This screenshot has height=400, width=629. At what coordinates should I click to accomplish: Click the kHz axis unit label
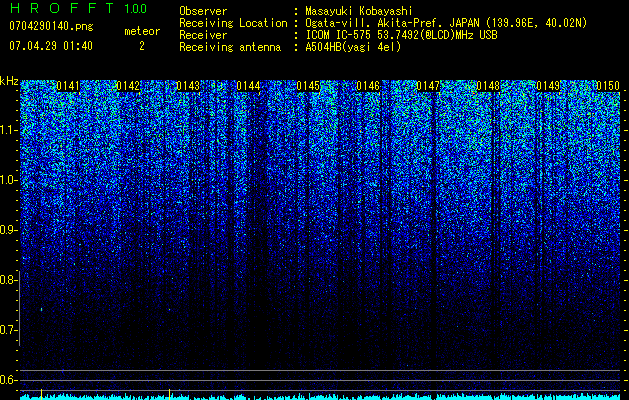pos(9,81)
